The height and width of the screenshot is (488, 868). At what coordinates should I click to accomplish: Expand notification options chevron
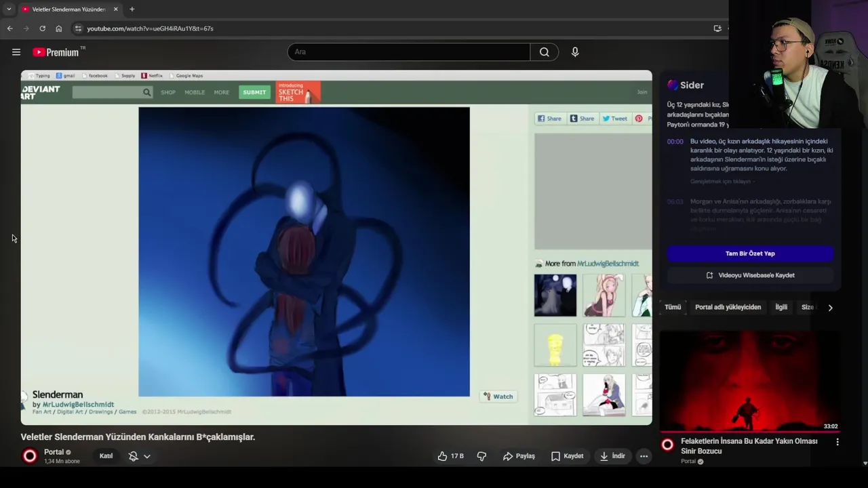tap(146, 456)
